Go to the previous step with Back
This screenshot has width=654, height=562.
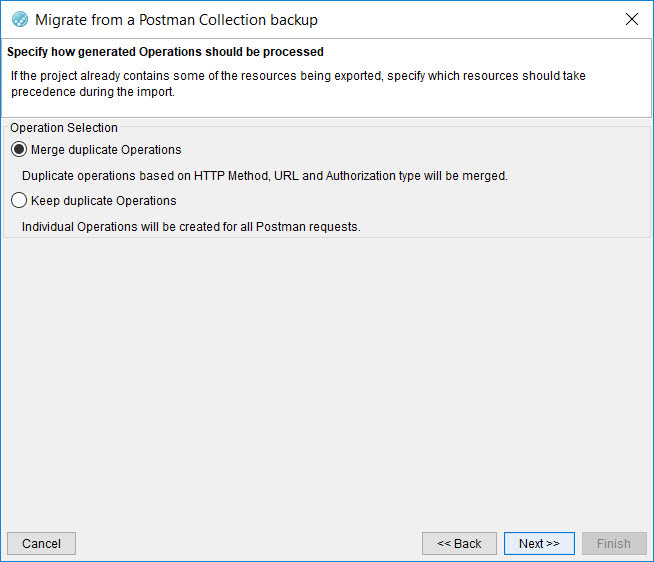pos(459,544)
